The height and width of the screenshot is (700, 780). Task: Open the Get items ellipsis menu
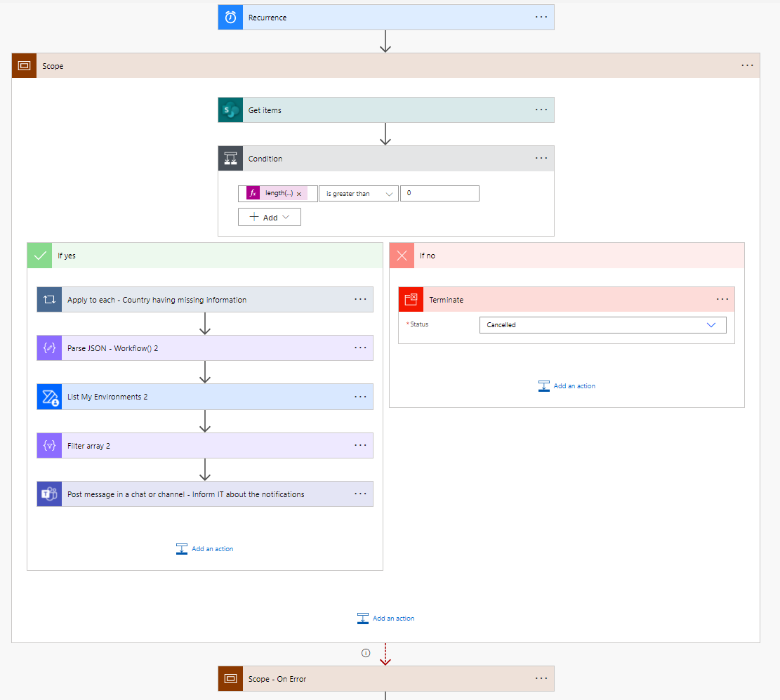pyautogui.click(x=541, y=110)
